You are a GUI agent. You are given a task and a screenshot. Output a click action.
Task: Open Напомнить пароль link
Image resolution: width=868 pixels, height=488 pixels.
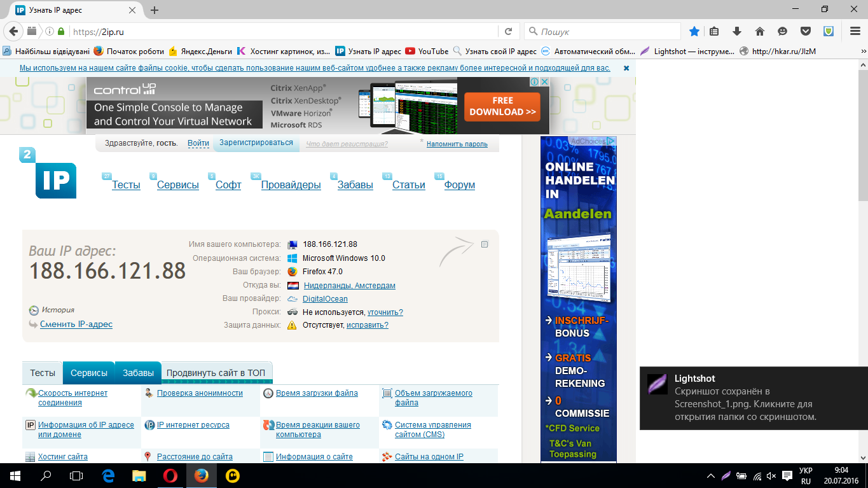[x=457, y=144]
